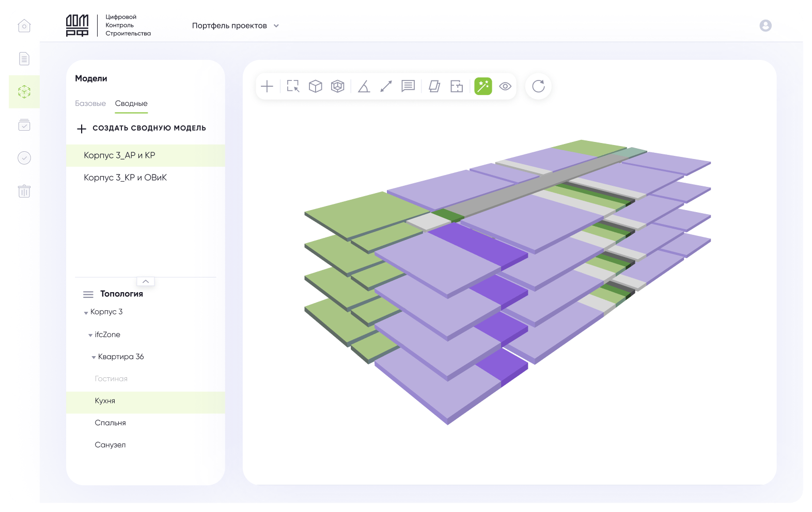Switch to the Базовые tab
The height and width of the screenshot is (512, 812).
90,104
